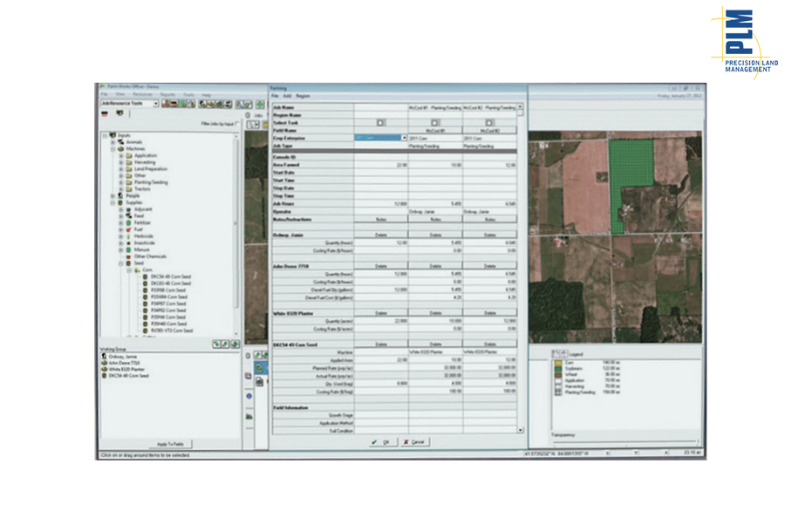
Task: Open the Add menu in Farming dialog
Action: click(287, 96)
